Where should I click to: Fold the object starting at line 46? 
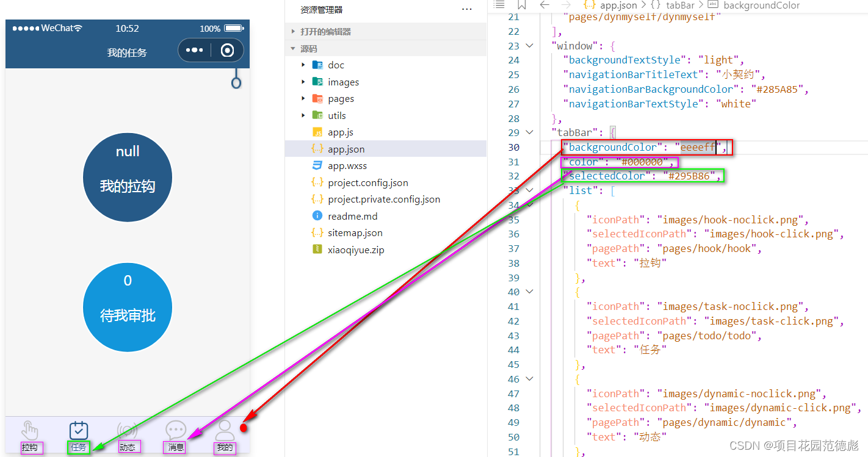tap(530, 379)
